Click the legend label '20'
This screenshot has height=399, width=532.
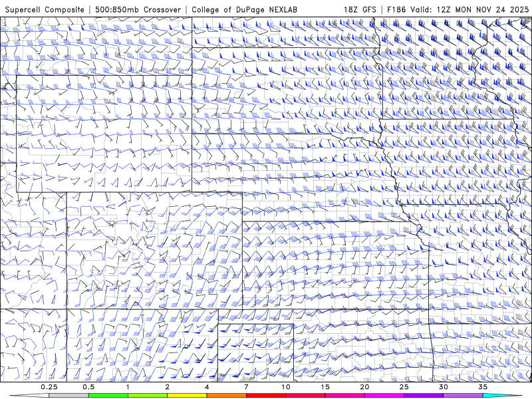(364, 387)
